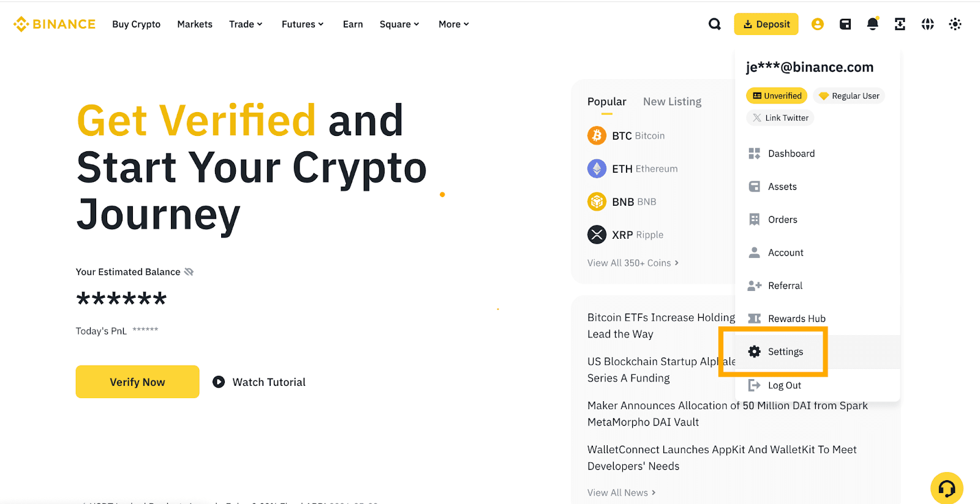Open the support chat icon

947,488
